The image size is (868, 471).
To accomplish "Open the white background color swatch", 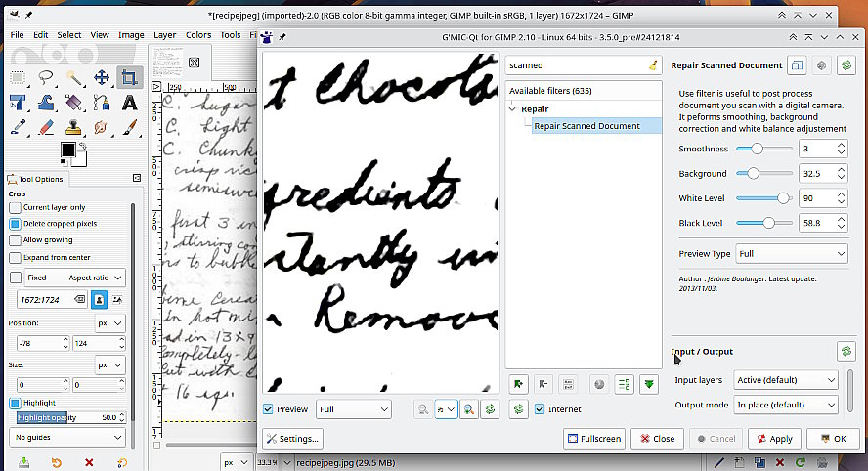I will coord(81,159).
